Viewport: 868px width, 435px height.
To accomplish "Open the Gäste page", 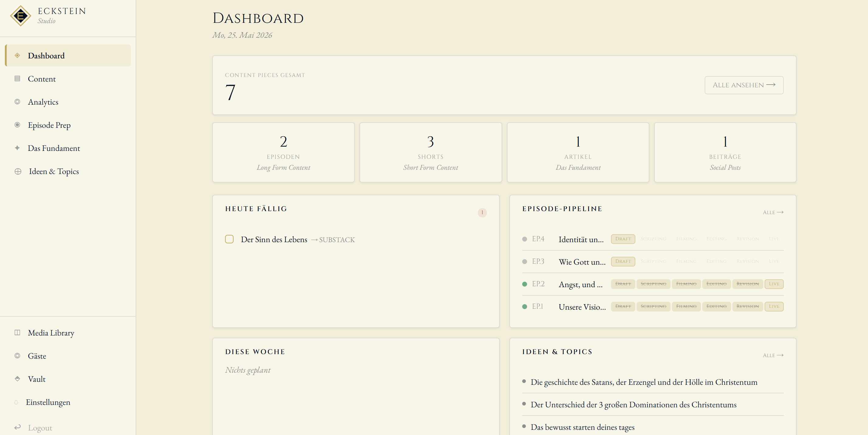I will pos(68,356).
